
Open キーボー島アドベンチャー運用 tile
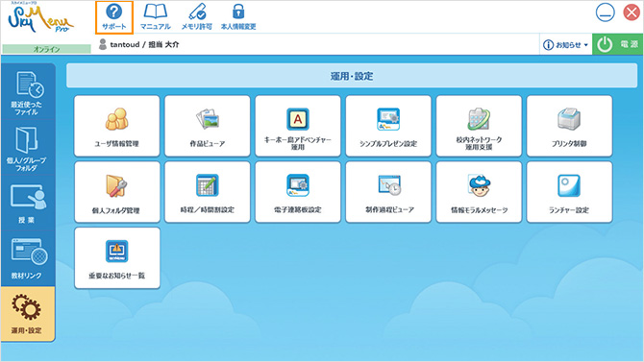click(x=298, y=126)
